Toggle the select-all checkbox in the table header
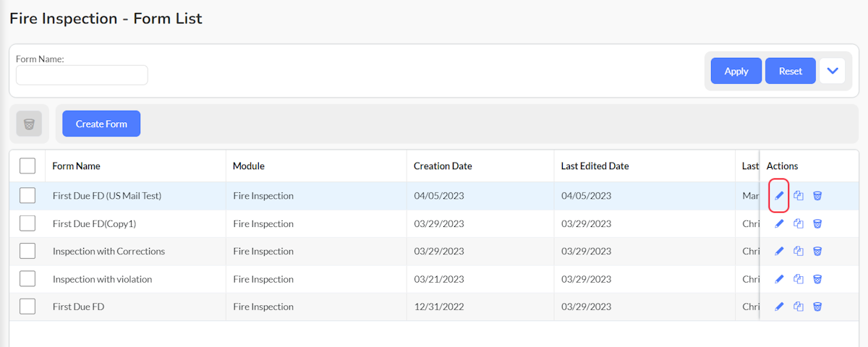This screenshot has width=868, height=347. tap(27, 166)
